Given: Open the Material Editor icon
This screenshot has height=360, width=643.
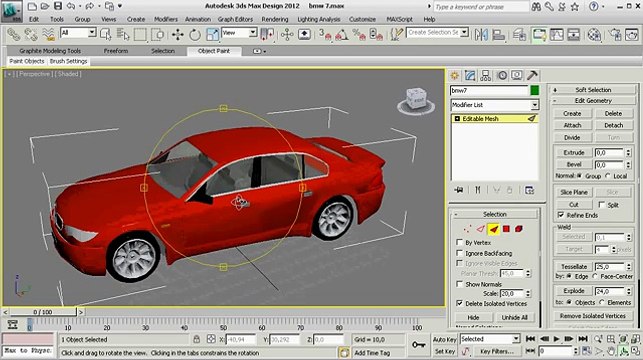Looking at the screenshot, I should 594,35.
